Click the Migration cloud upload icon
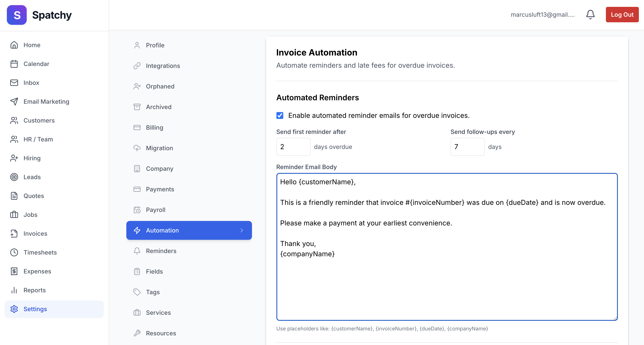 [137, 148]
